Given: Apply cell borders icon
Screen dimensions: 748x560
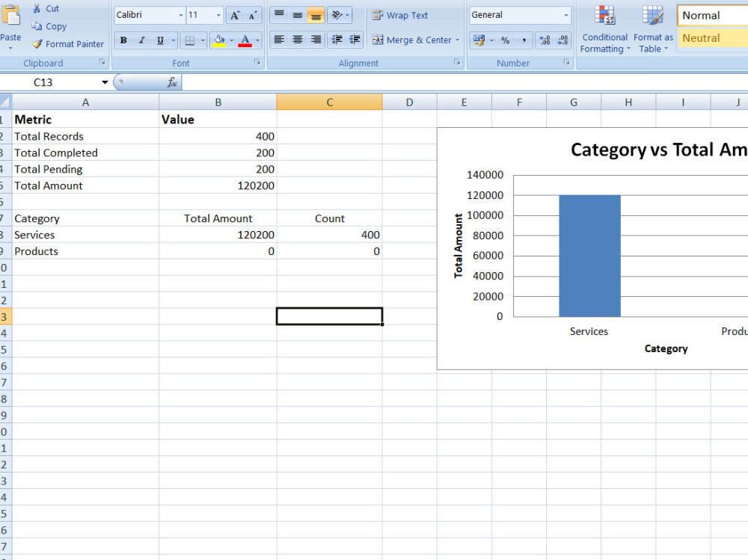Looking at the screenshot, I should pos(190,40).
